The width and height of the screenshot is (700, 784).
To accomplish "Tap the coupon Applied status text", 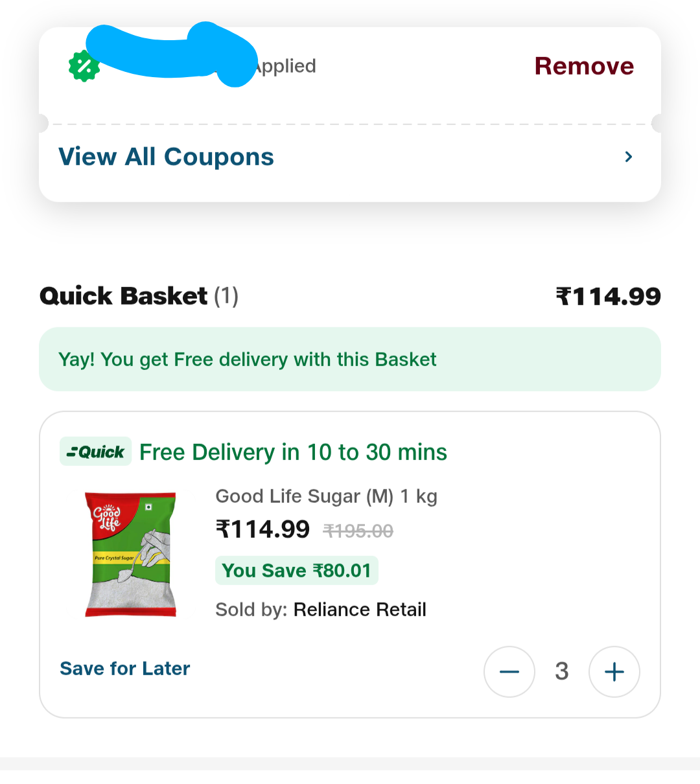I will pos(285,66).
